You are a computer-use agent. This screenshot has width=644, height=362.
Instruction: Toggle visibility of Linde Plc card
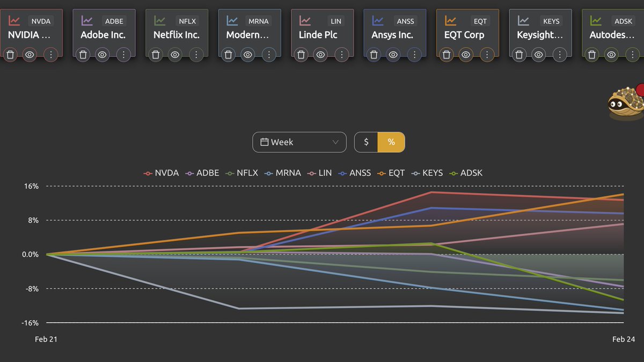(x=320, y=55)
